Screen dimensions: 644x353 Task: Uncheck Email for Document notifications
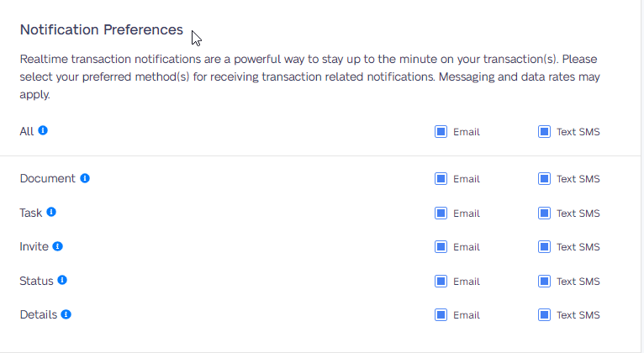pyautogui.click(x=441, y=179)
